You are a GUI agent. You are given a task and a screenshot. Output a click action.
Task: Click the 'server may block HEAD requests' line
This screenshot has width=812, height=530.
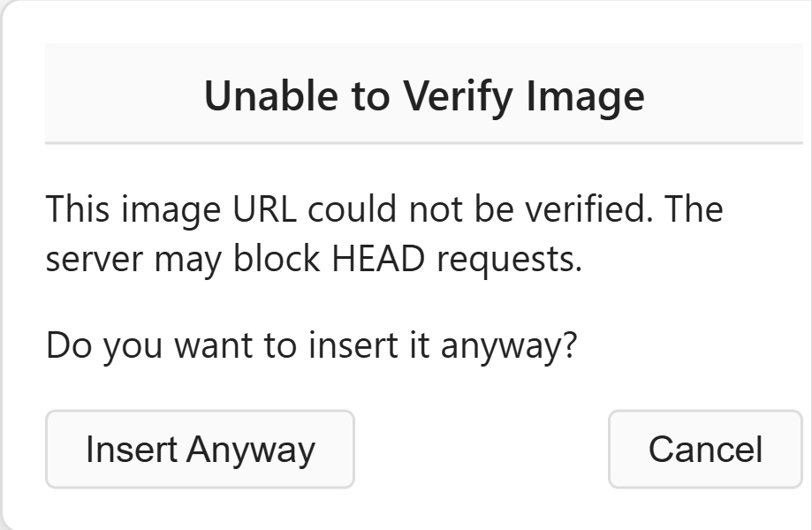(314, 260)
